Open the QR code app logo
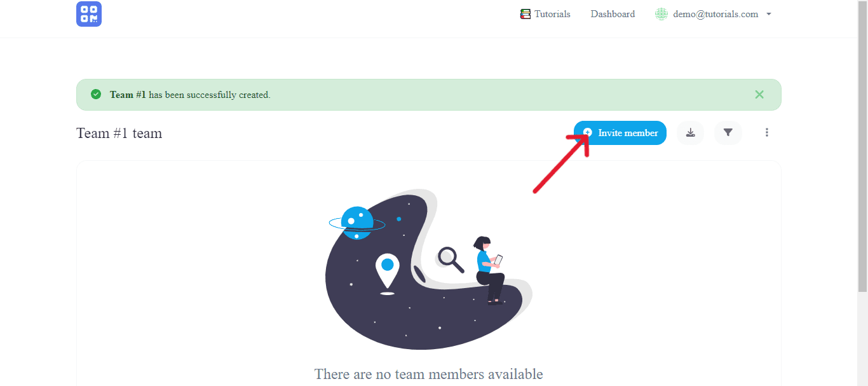Image resolution: width=868 pixels, height=386 pixels. pyautogui.click(x=89, y=14)
